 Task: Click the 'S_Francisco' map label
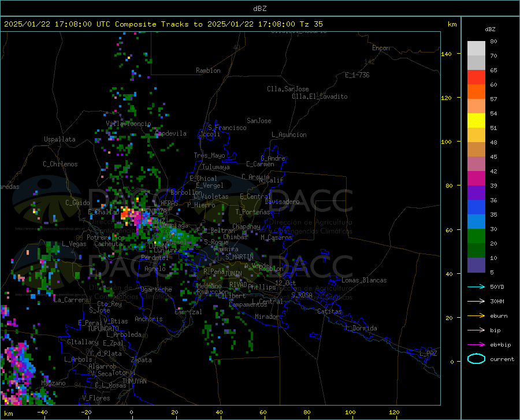click(227, 128)
